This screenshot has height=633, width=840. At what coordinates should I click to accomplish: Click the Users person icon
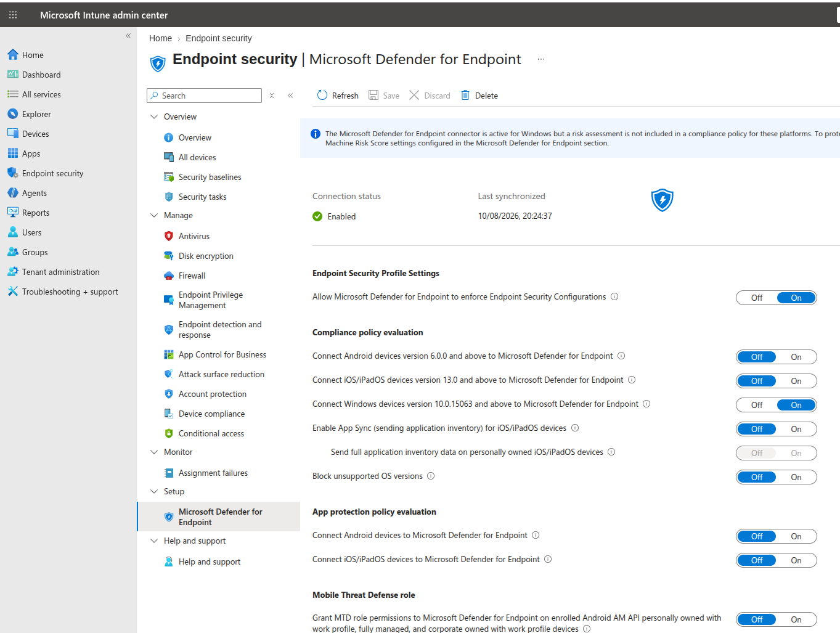tap(13, 232)
